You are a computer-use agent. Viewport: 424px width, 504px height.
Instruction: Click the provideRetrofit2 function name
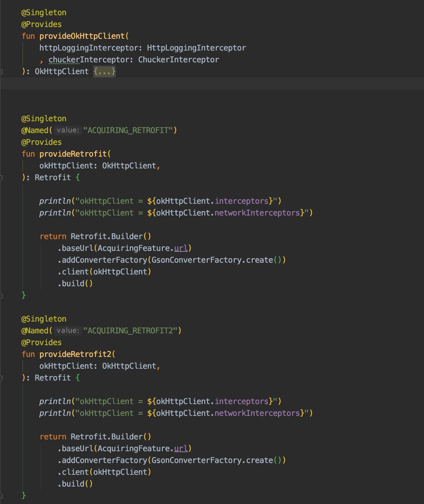[x=75, y=354]
